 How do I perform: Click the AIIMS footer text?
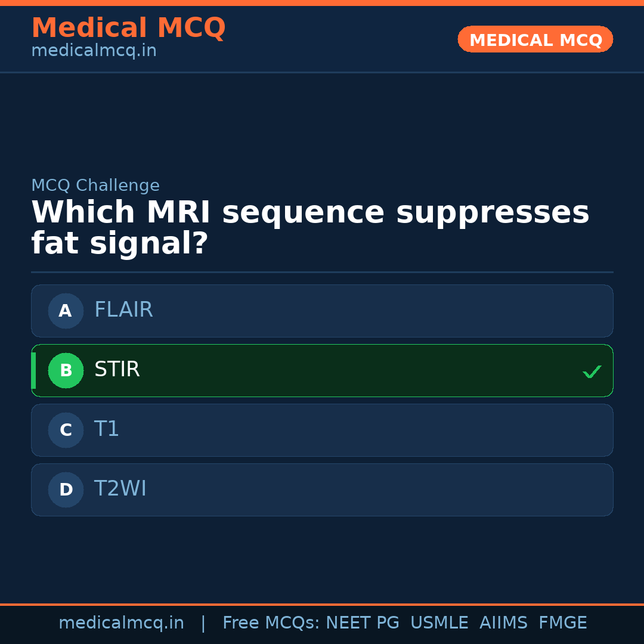(503, 623)
